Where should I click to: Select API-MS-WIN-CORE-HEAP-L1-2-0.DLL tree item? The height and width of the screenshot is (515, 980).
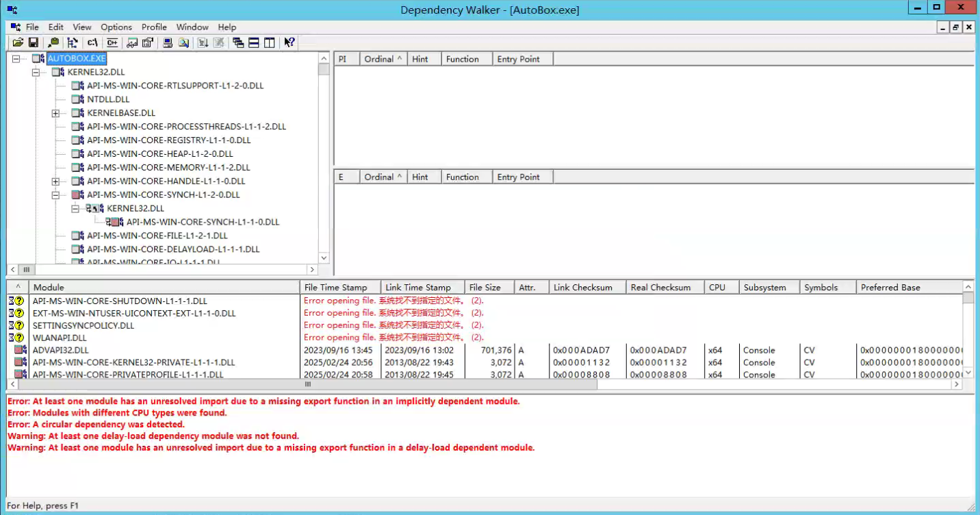pyautogui.click(x=160, y=153)
